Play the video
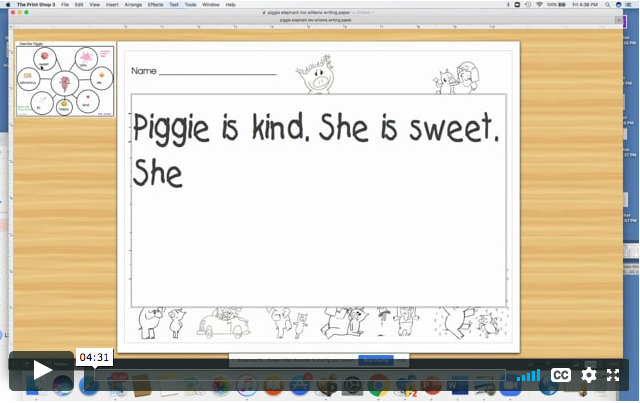 (42, 371)
